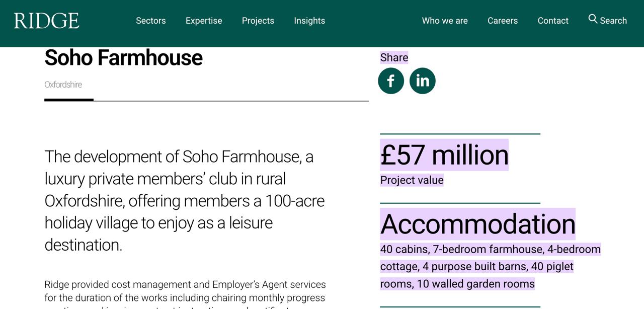This screenshot has height=309, width=644.
Task: Click the 40 cabins accommodation details text
Action: point(490,266)
